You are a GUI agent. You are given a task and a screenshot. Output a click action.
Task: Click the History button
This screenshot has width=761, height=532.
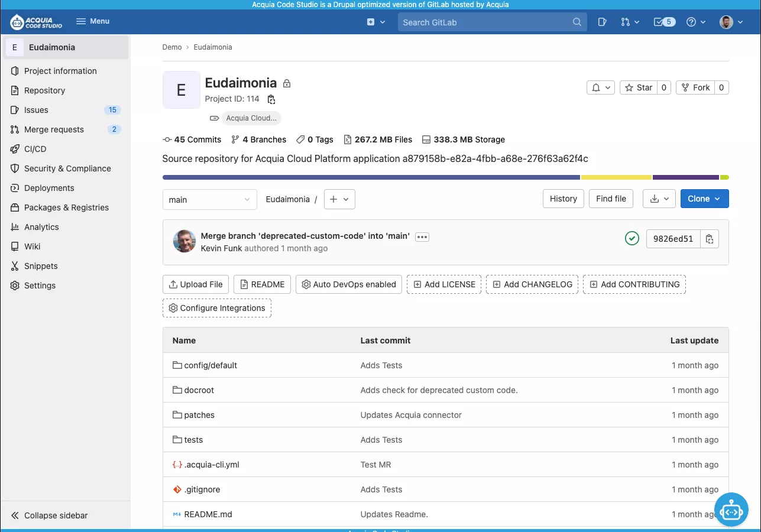coord(564,199)
